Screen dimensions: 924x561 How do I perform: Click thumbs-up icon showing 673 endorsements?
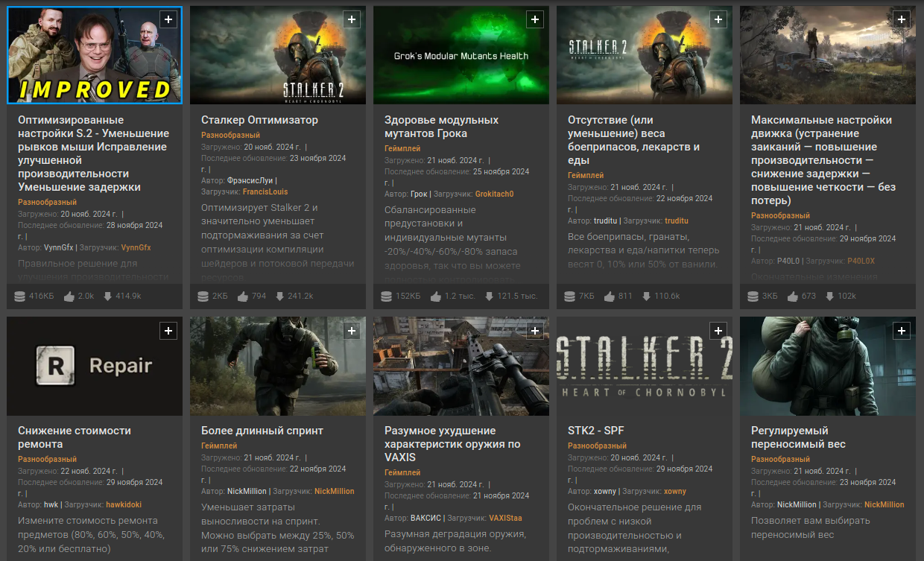pos(792,296)
